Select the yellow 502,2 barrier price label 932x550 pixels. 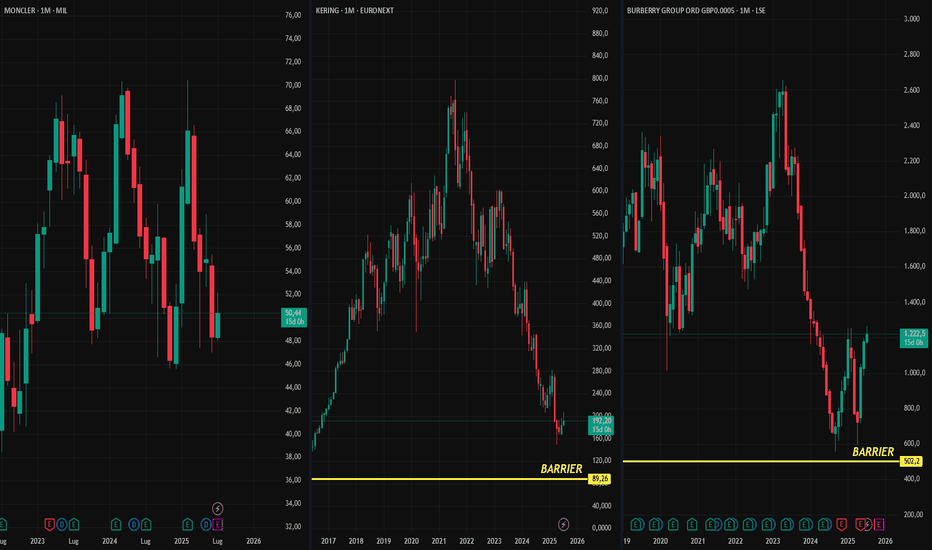911,461
